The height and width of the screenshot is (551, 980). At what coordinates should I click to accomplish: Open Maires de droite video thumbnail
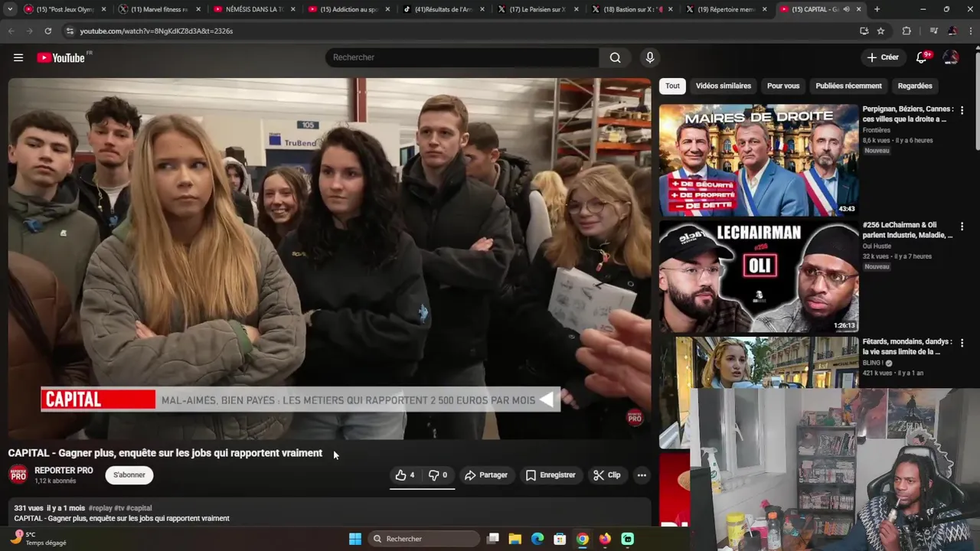click(x=759, y=160)
